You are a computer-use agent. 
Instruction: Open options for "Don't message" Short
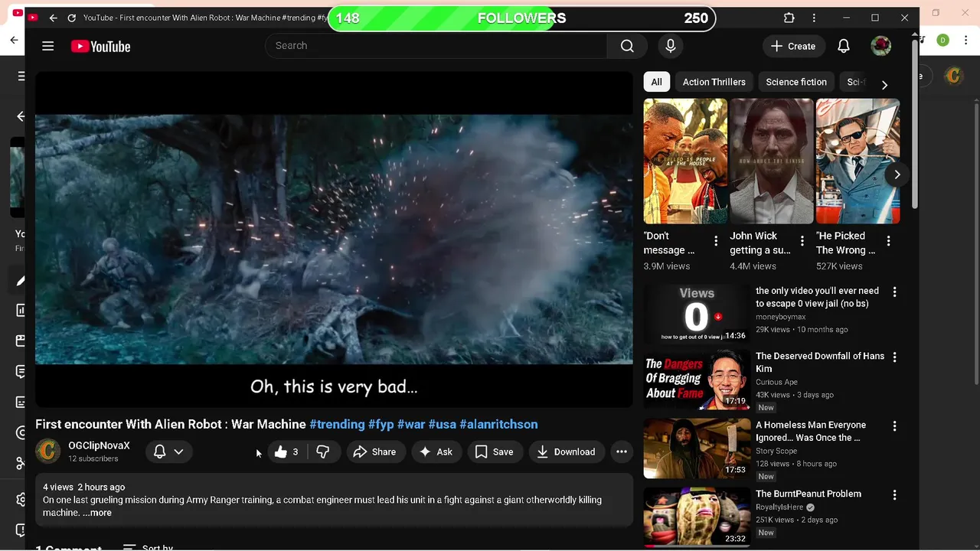click(716, 241)
